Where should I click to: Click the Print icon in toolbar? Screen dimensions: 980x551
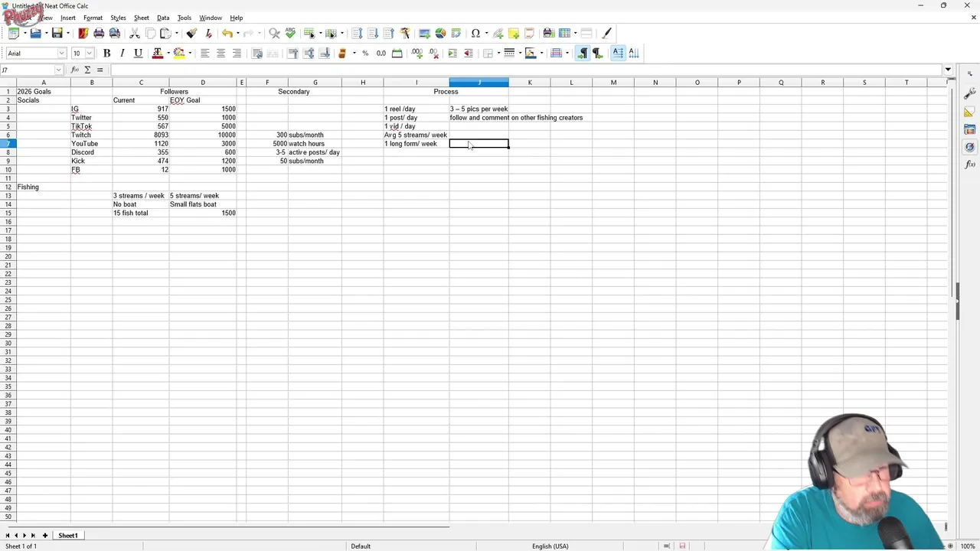pyautogui.click(x=99, y=33)
